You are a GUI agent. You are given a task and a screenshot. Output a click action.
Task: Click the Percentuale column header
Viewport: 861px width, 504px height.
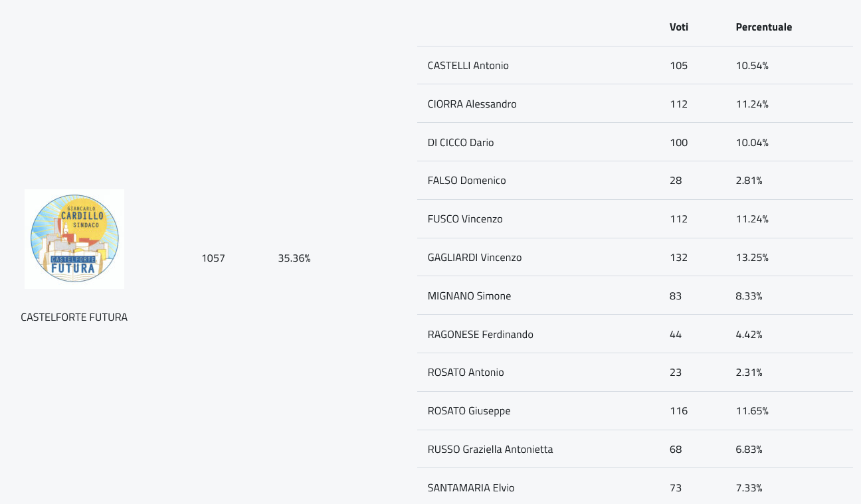coord(764,27)
